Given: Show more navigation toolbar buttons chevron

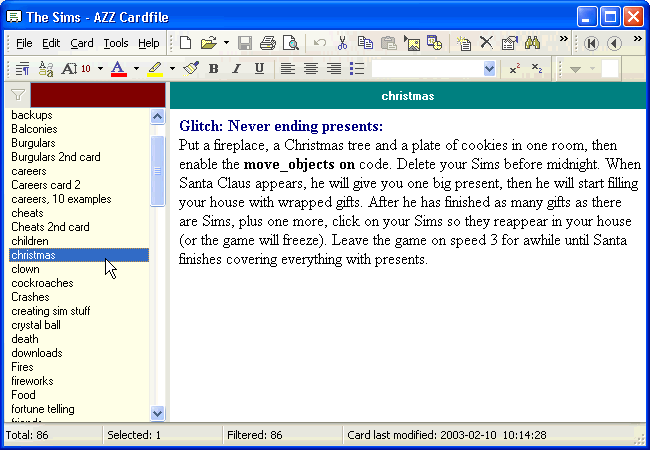Looking at the screenshot, I should click(638, 39).
